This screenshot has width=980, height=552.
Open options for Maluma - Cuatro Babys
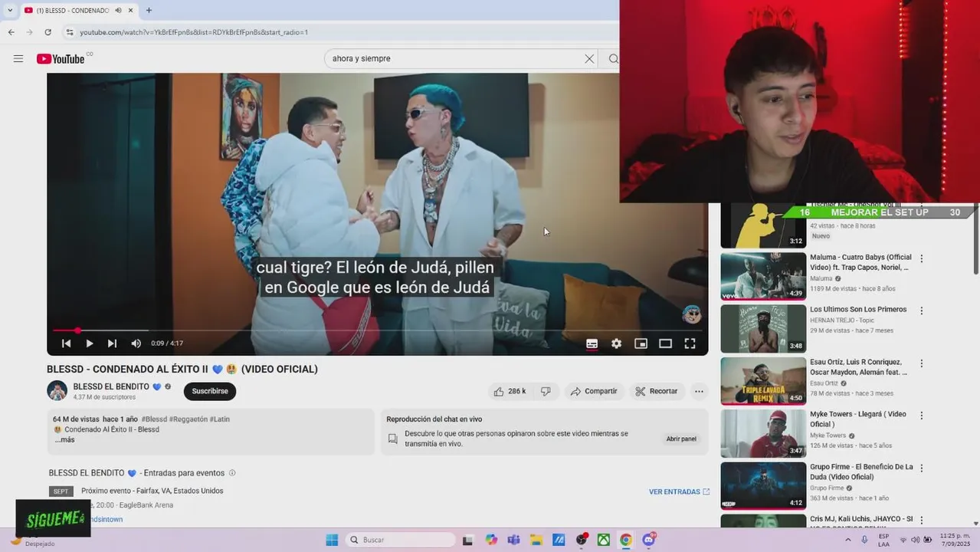click(x=922, y=259)
